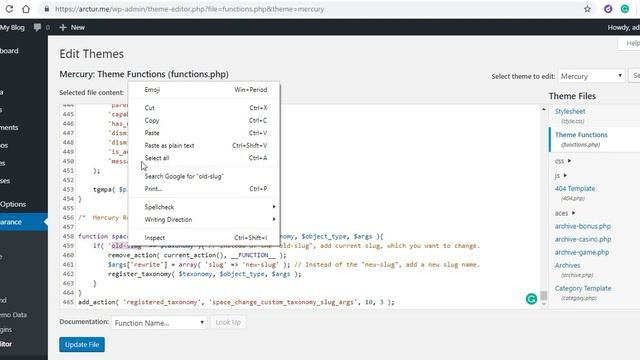Open Theme Functions file
The width and height of the screenshot is (640, 360).
click(581, 135)
